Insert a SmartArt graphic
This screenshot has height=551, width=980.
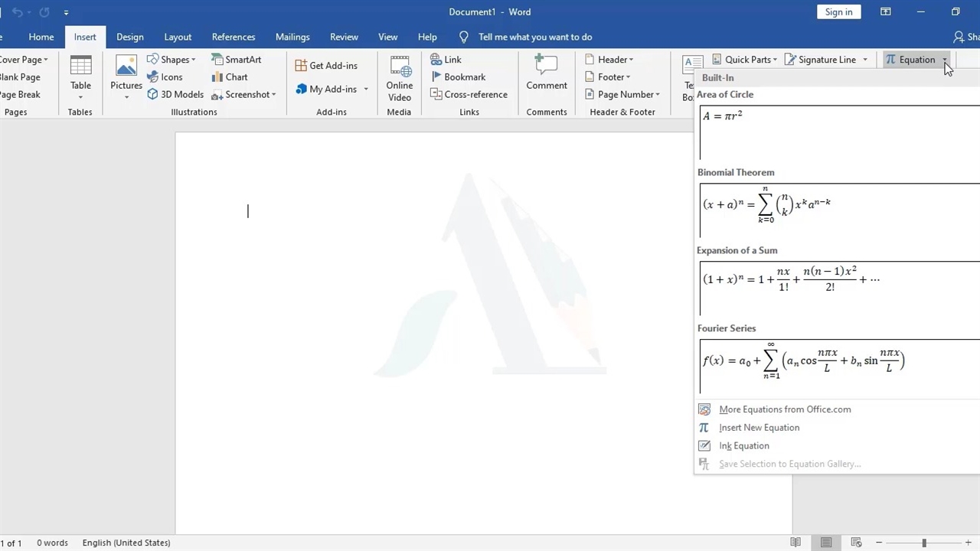[x=237, y=60]
